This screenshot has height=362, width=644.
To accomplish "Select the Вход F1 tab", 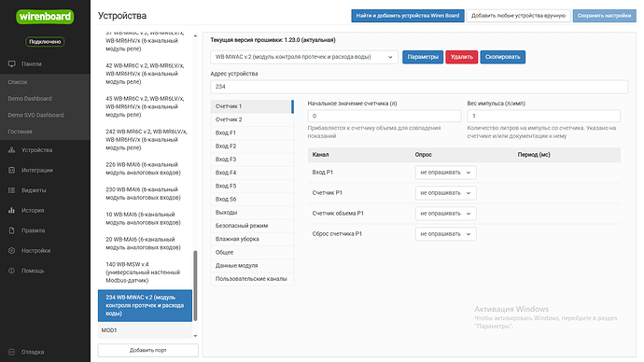I will 252,133.
